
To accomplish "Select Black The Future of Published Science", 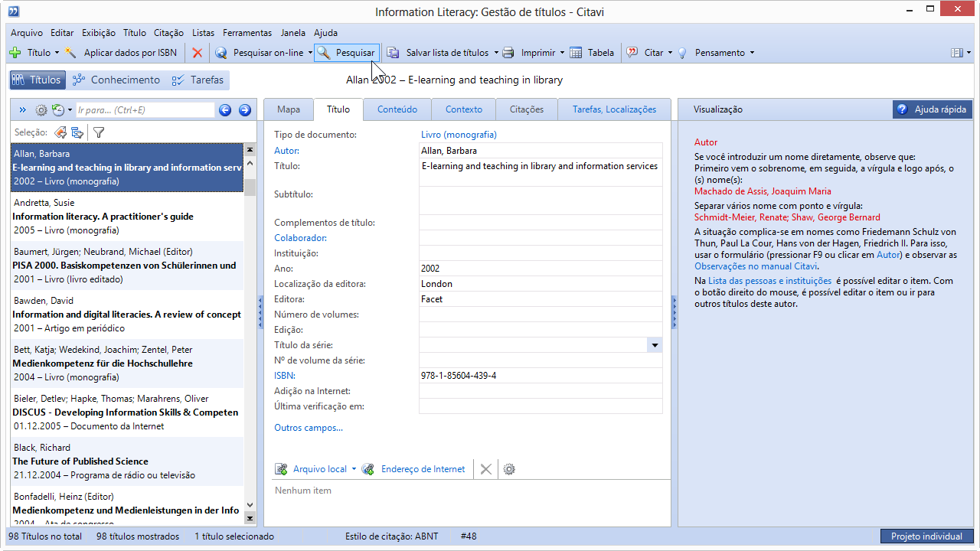I will click(x=127, y=461).
